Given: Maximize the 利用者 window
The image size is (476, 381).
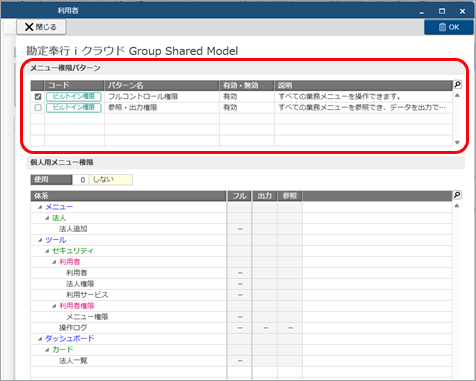Looking at the screenshot, I should coord(442,11).
